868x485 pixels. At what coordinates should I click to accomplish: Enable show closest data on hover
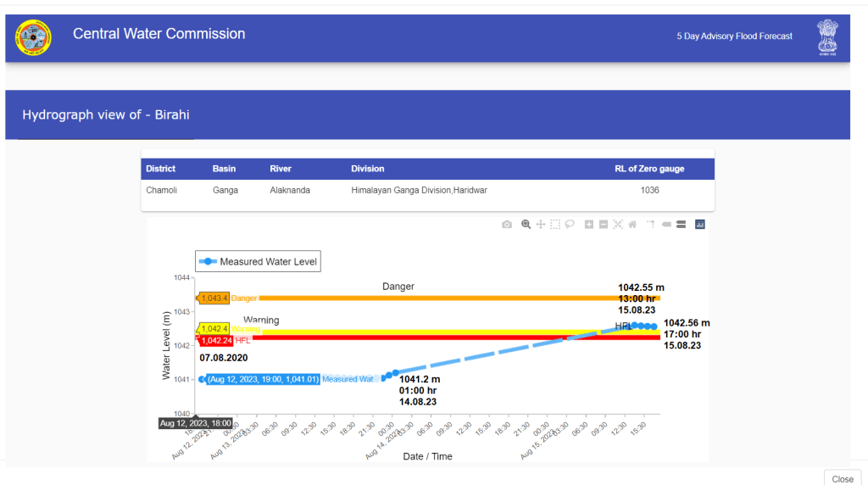[x=666, y=225]
